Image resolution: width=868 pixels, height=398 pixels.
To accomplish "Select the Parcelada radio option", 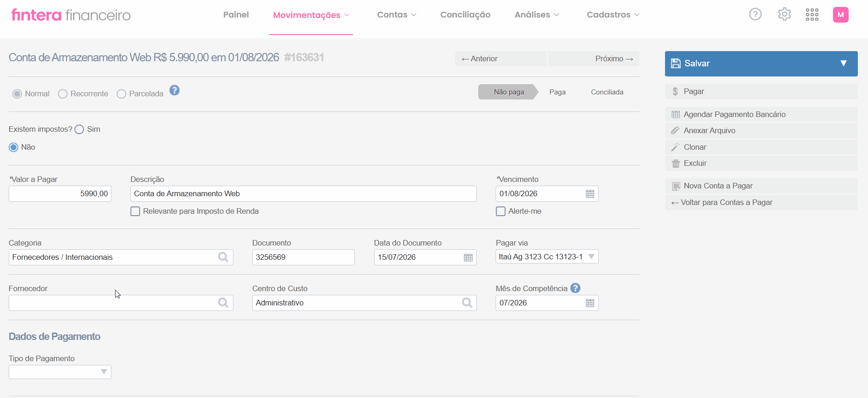I will (122, 94).
